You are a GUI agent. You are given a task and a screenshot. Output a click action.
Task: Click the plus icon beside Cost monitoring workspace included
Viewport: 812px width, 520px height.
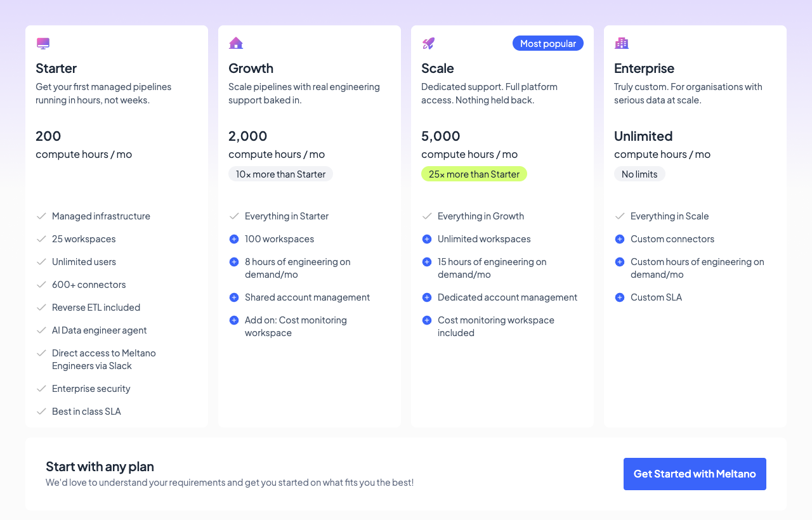tap(427, 320)
